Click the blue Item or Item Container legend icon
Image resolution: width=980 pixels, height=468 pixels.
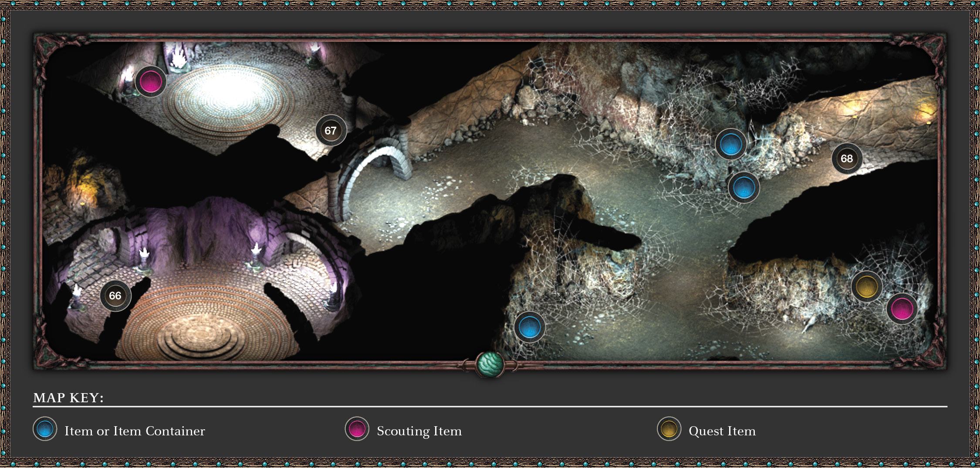(45, 429)
